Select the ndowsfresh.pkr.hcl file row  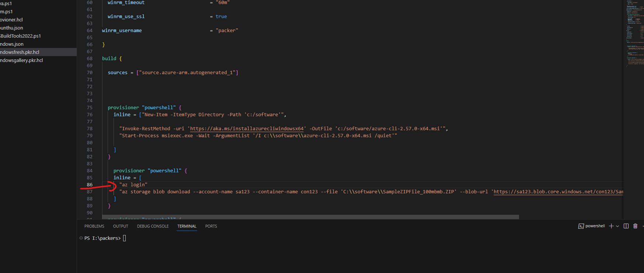(38, 52)
